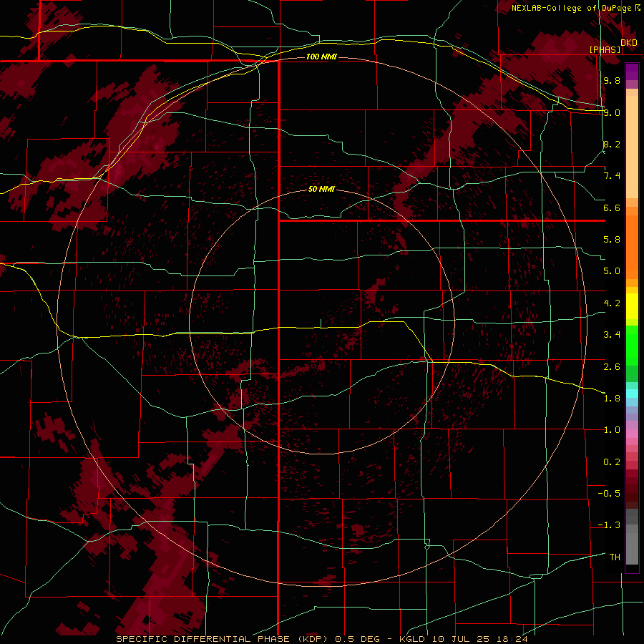This screenshot has width=644, height=644.
Task: Pick the pink band of the color bar
Action: [632, 434]
